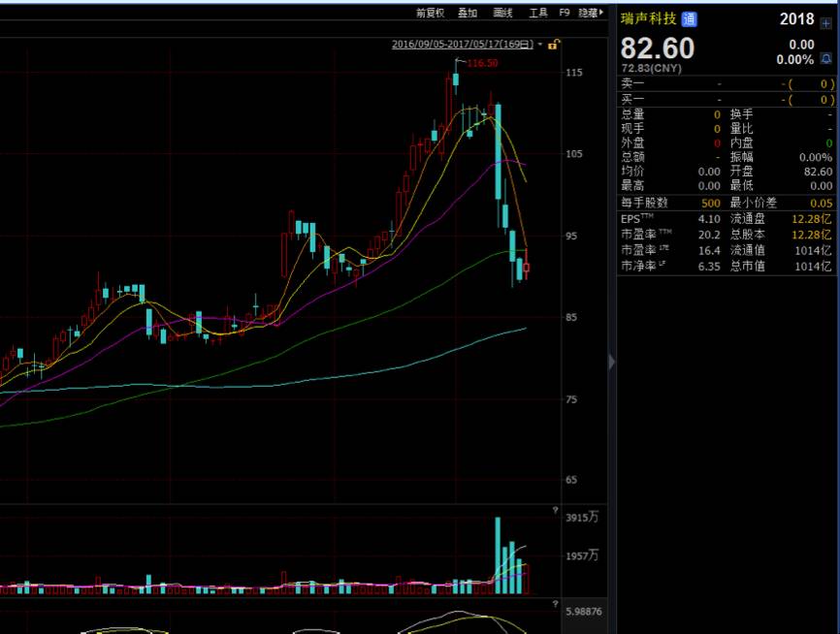Viewport: 840px width, 634px height.
Task: Open the 前复权 adjustment menu
Action: coord(430,13)
